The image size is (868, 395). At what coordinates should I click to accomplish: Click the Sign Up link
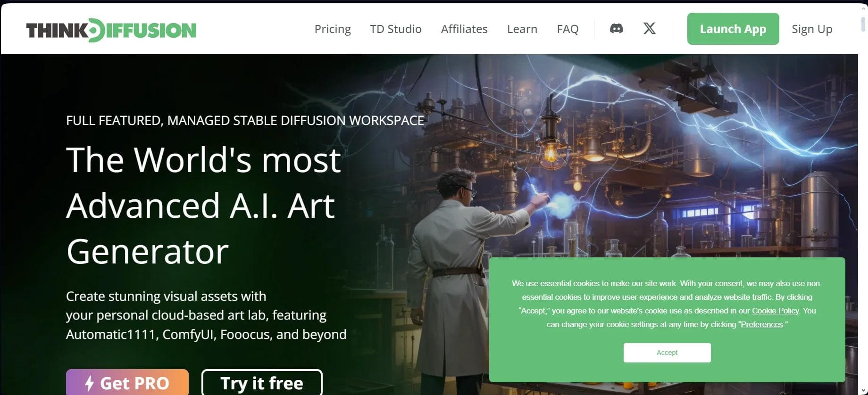pos(811,29)
